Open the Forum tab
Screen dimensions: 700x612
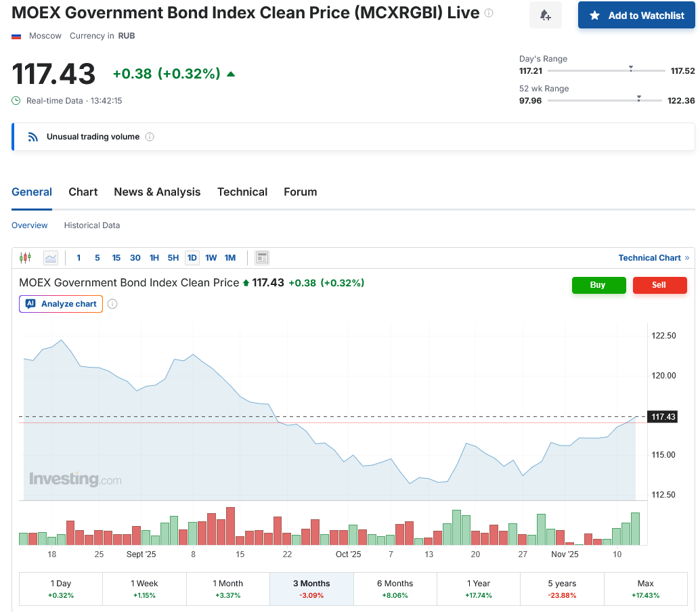[301, 192]
